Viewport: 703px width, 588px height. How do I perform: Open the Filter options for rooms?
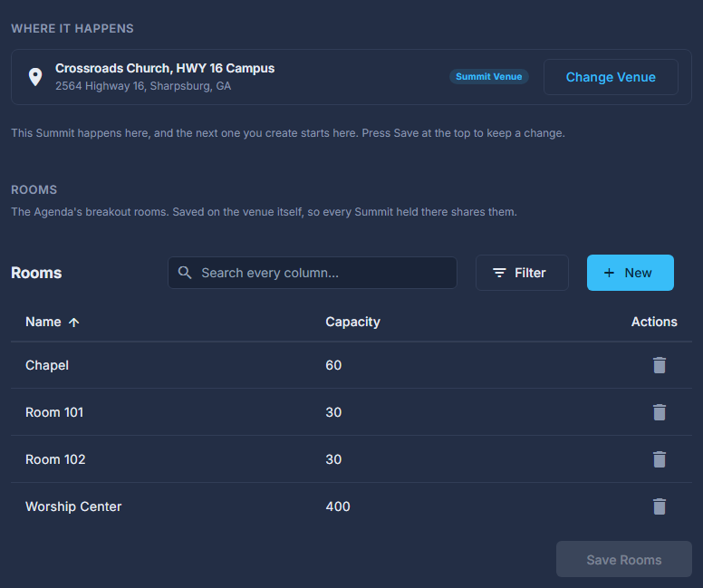tap(522, 273)
